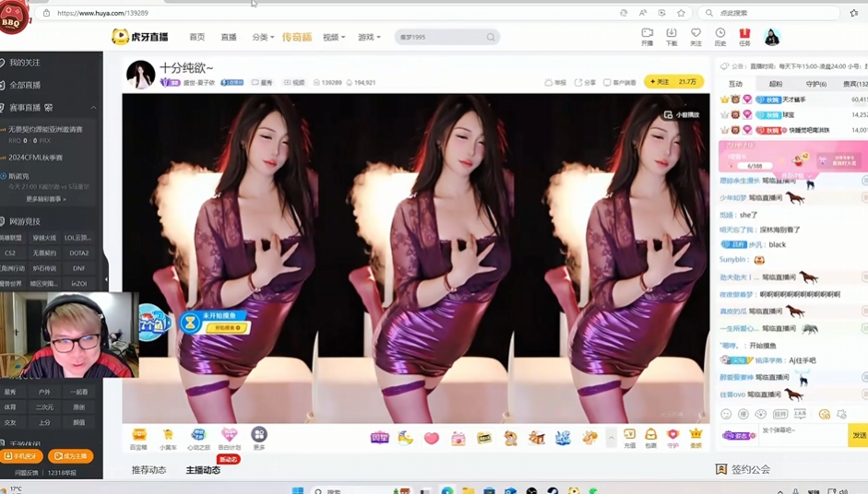Open 全部直播 in sidebar
Image resolution: width=868 pixels, height=494 pixels.
24,85
